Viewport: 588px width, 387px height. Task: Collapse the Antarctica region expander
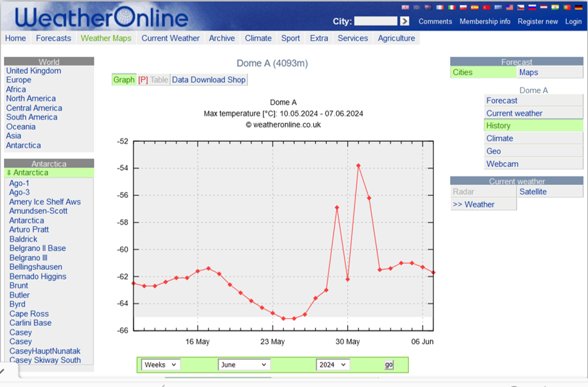click(9, 173)
